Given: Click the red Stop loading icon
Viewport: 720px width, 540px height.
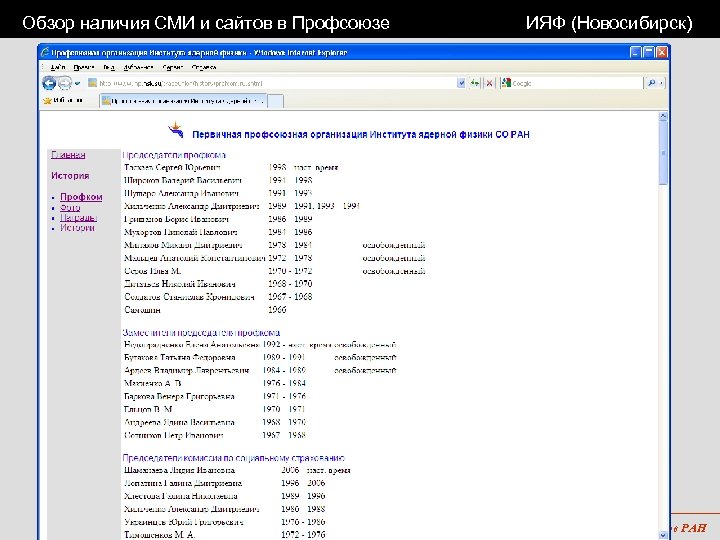Looking at the screenshot, I should point(489,83).
